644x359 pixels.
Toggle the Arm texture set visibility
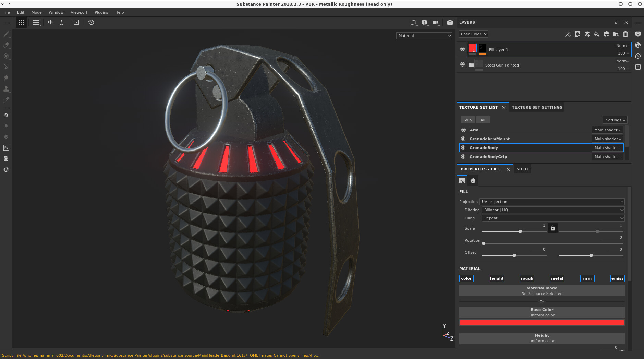pyautogui.click(x=463, y=130)
